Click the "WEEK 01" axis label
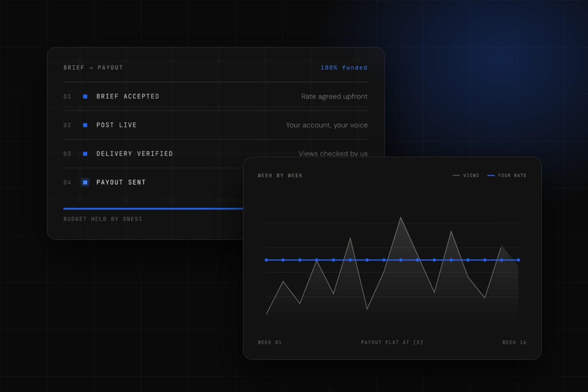588x392 pixels. click(x=270, y=343)
